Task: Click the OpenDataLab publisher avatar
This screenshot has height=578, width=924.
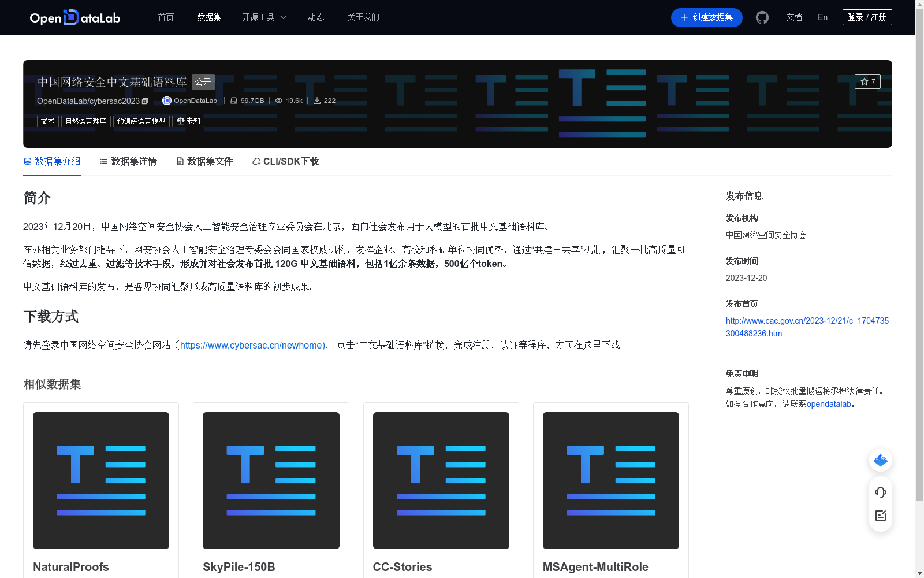Action: coord(167,101)
